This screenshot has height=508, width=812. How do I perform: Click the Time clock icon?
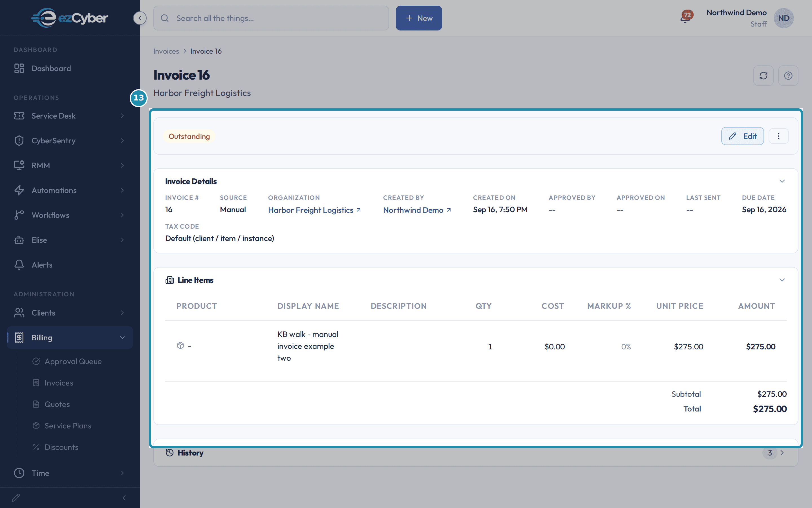[19, 473]
